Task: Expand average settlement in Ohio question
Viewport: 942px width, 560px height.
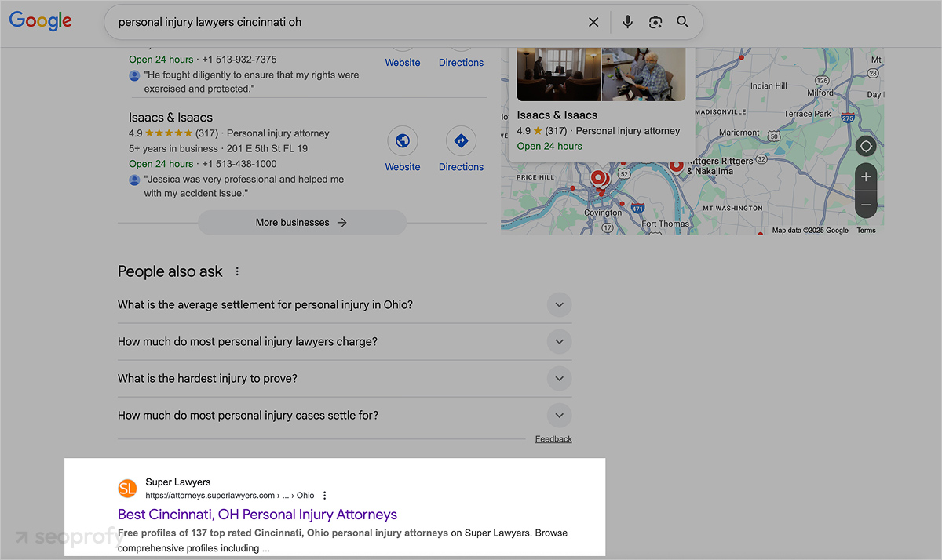Action: [x=559, y=304]
